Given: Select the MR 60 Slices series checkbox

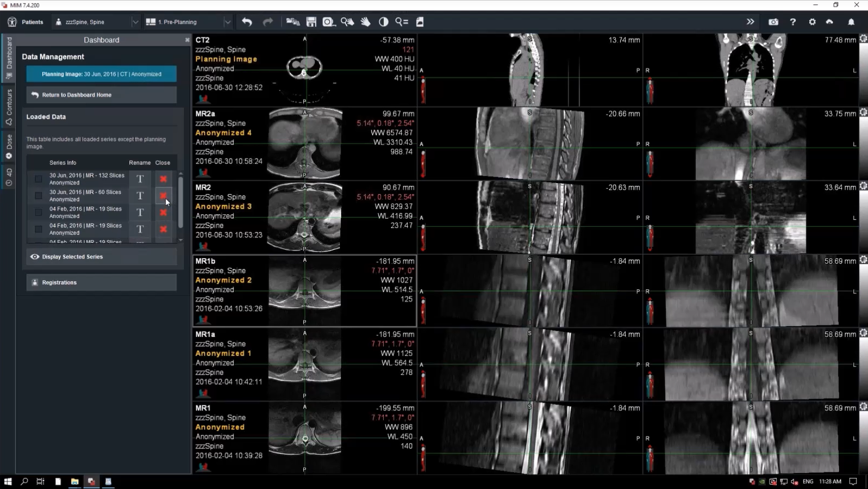Looking at the screenshot, I should click(x=39, y=195).
